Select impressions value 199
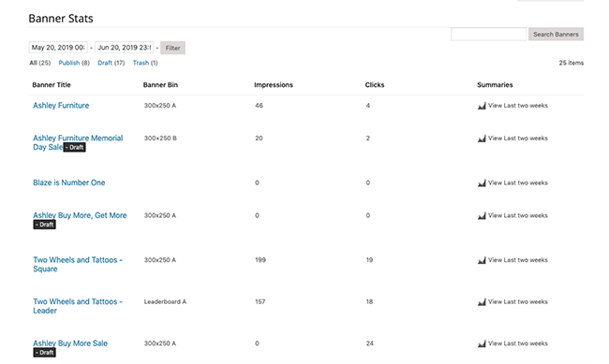The height and width of the screenshot is (364, 609). [260, 260]
